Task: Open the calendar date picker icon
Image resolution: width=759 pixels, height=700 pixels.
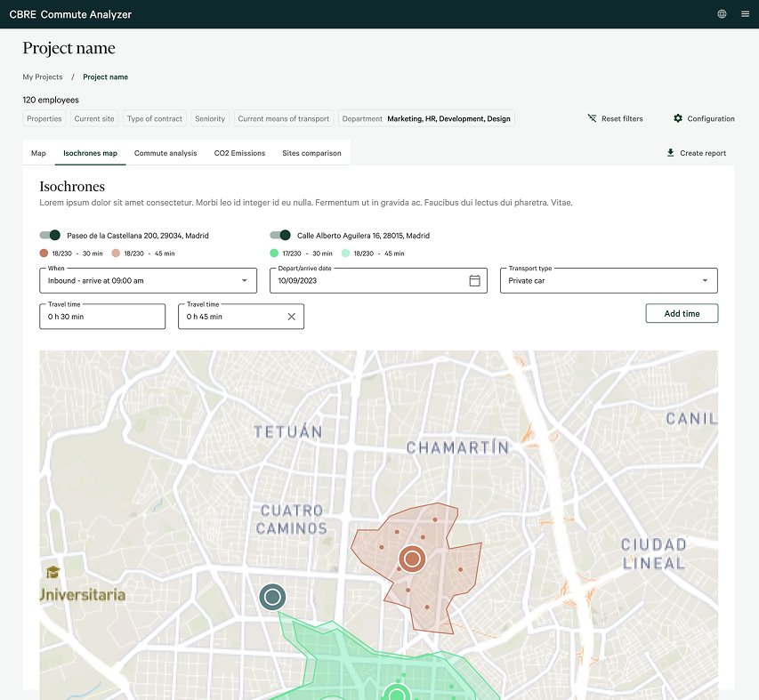Action: click(x=475, y=280)
